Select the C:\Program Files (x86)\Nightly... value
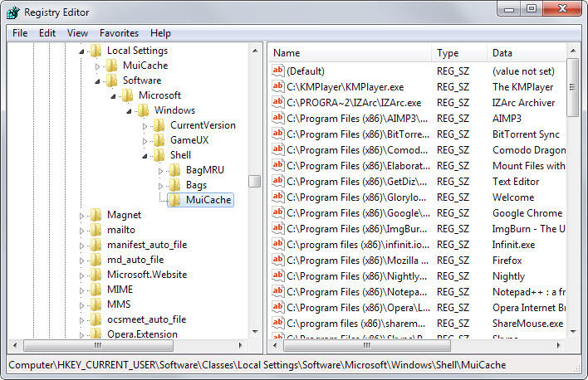The height and width of the screenshot is (380, 588). 356,276
